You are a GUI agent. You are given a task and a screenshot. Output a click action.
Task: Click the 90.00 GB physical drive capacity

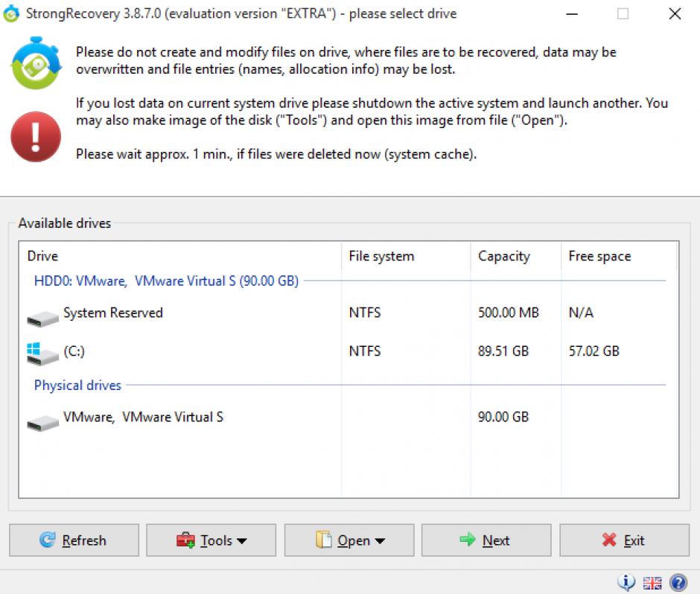point(503,417)
